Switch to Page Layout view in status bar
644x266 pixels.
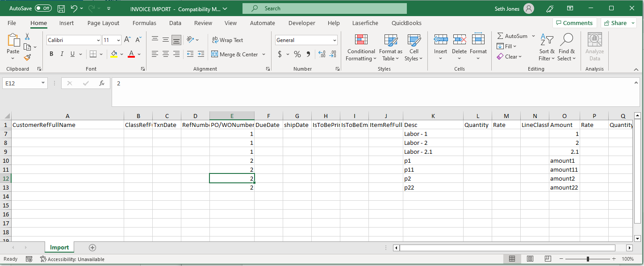click(x=530, y=259)
